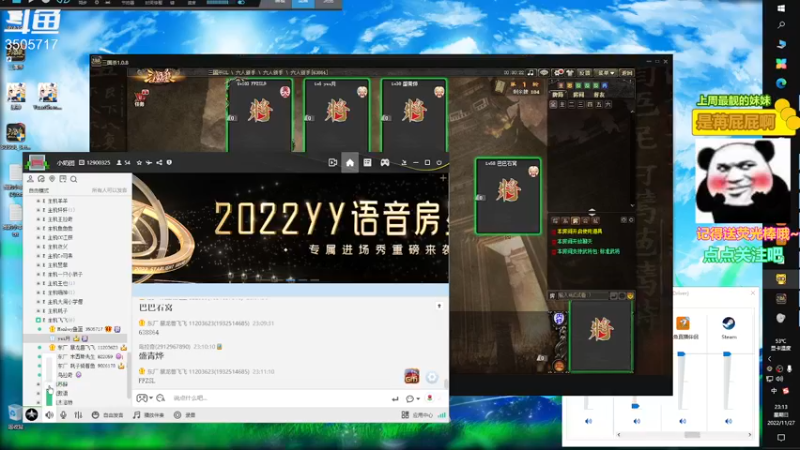Switch to the middle tab in game side panel
Viewport: 800px width, 450px height.
579,95
